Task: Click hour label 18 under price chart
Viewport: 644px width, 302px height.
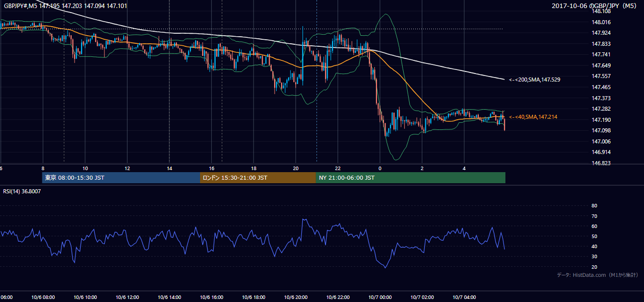Action: coord(253,169)
